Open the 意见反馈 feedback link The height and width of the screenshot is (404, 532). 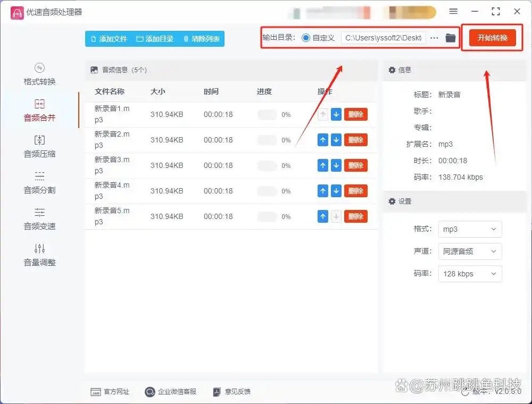(x=232, y=392)
